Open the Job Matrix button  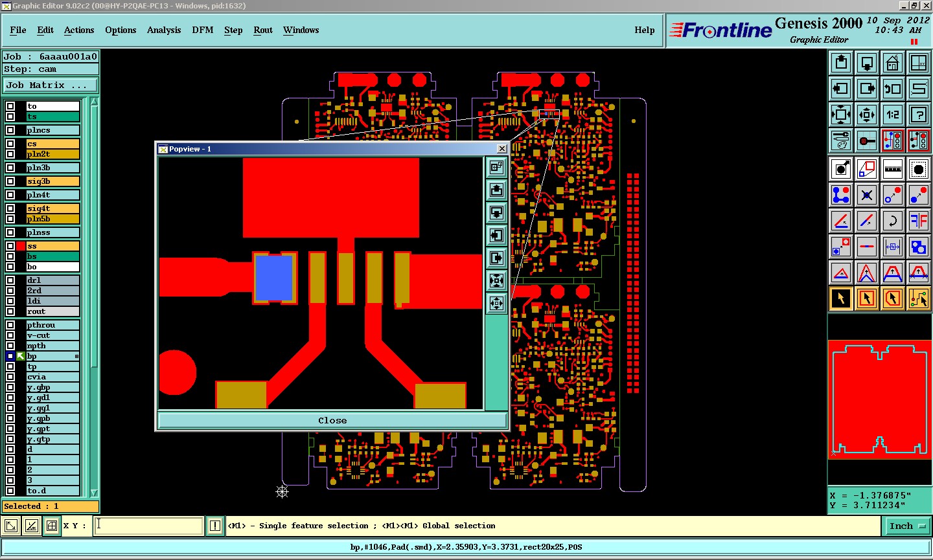51,85
